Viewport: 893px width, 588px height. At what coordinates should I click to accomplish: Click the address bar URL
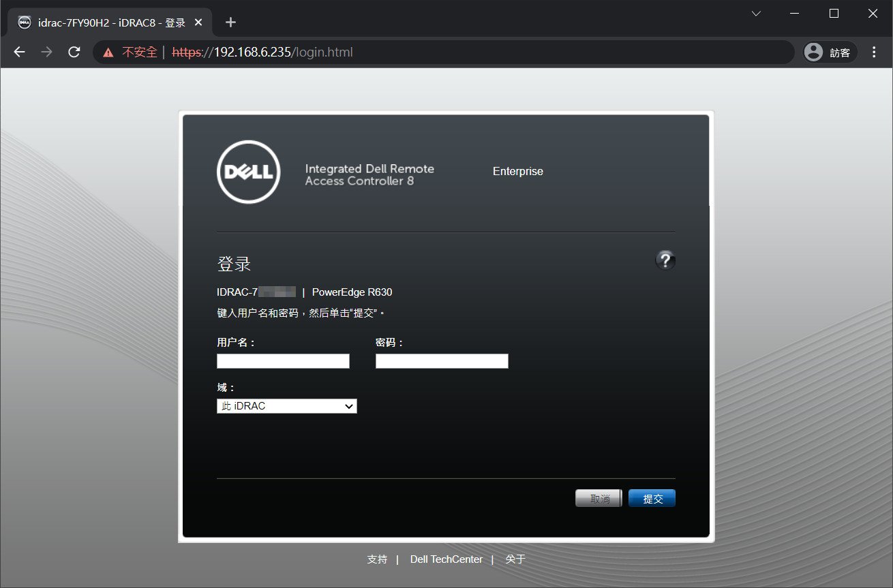[262, 52]
